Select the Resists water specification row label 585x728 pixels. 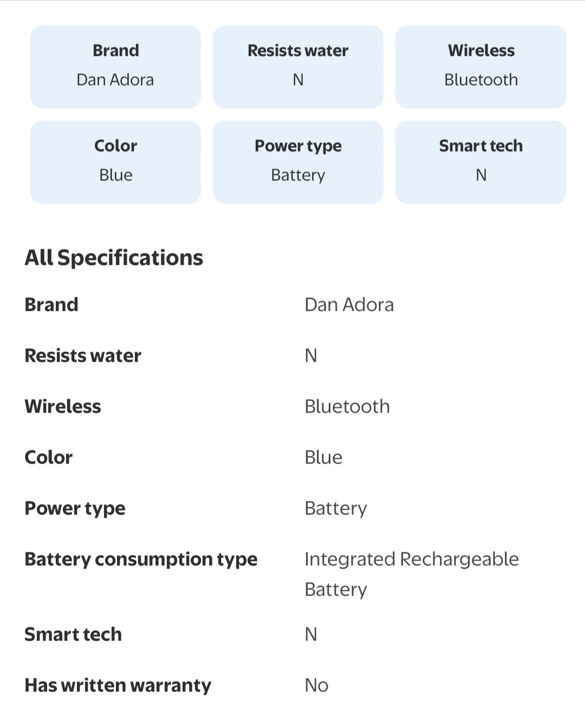click(x=83, y=356)
